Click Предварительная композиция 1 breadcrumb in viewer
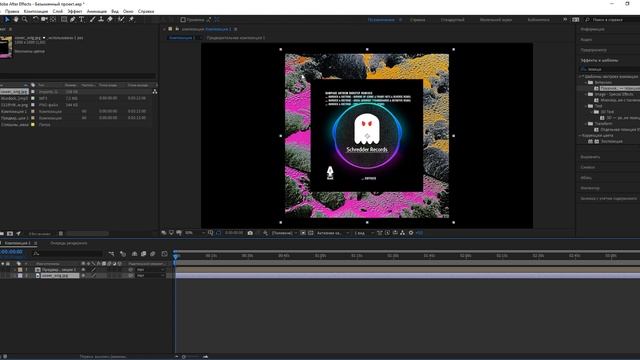Viewport: 640px width, 360px height. coord(236,38)
